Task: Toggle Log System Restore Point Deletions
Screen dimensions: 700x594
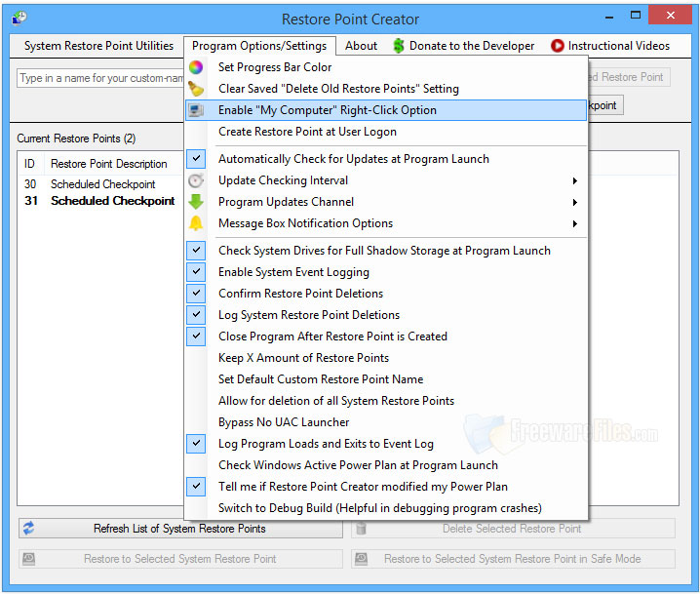Action: click(x=386, y=315)
